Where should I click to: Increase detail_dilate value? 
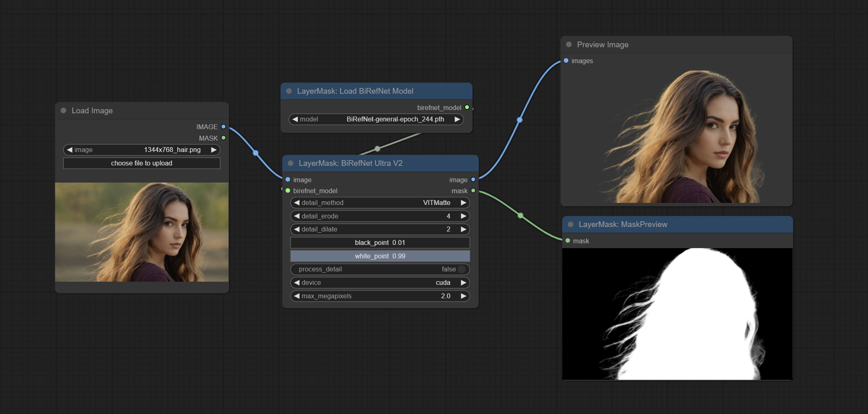pos(464,229)
